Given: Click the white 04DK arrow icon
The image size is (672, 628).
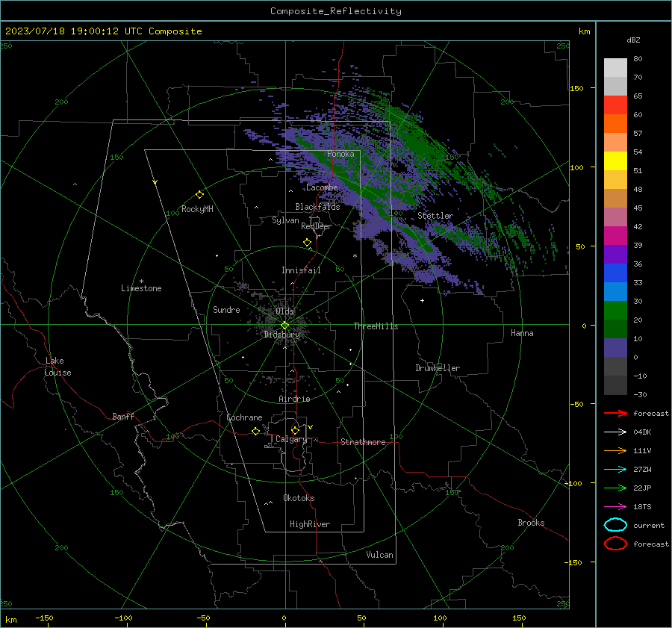Looking at the screenshot, I should click(615, 432).
